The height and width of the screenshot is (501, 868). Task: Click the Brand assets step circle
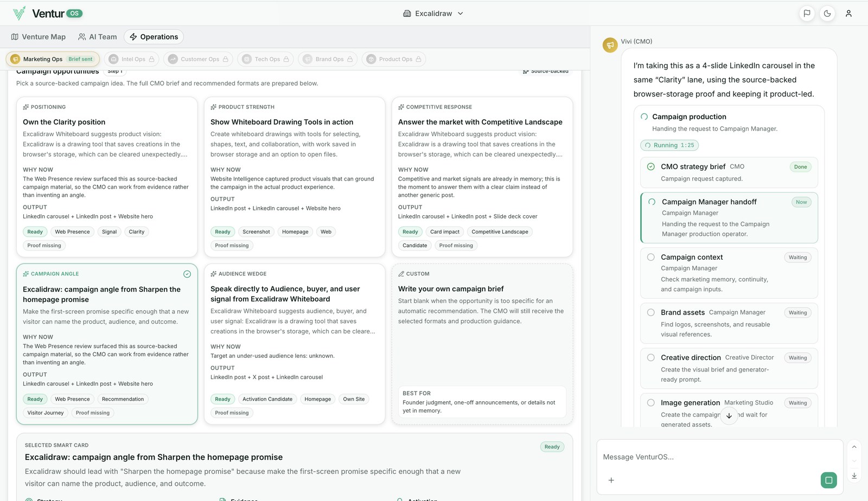651,312
